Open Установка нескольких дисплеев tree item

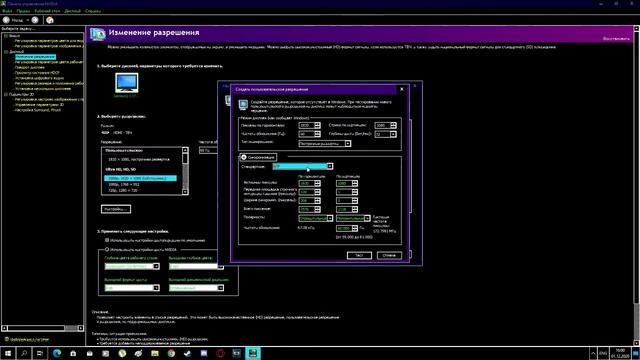(x=43, y=89)
